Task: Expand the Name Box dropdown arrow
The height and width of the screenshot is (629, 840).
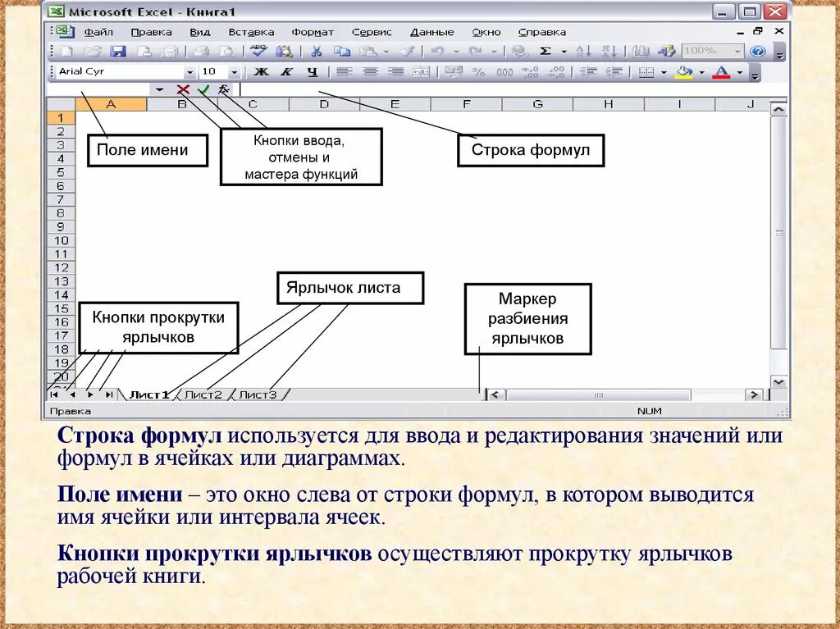Action: point(160,89)
